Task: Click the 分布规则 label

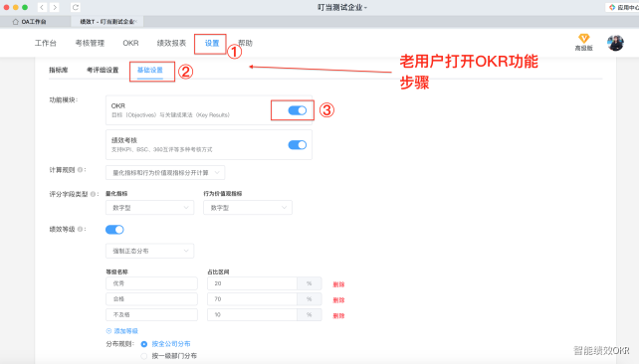Action: (x=119, y=344)
